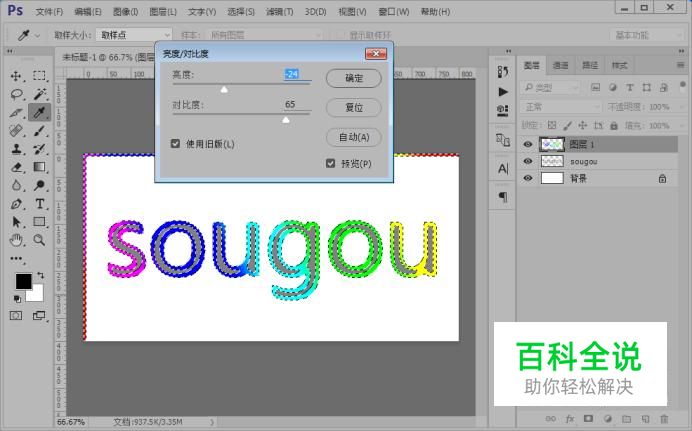Select the Pen tool
This screenshot has width=692, height=431.
[x=16, y=204]
